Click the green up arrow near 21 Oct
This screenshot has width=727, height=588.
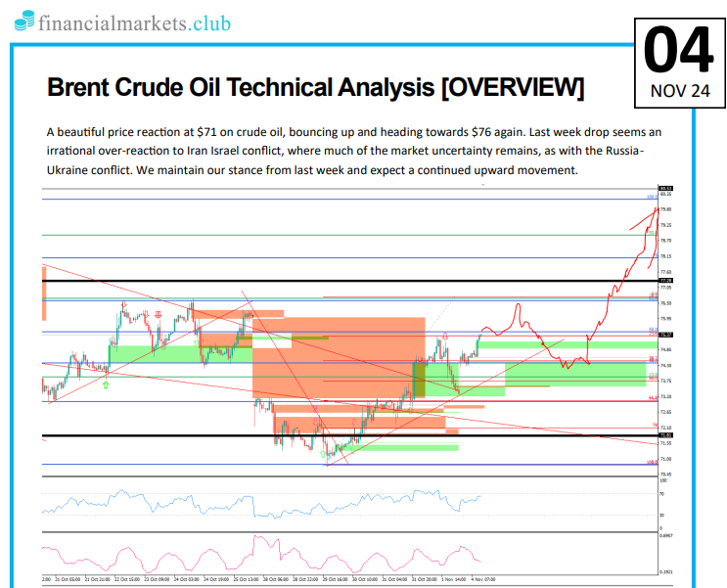[x=106, y=384]
